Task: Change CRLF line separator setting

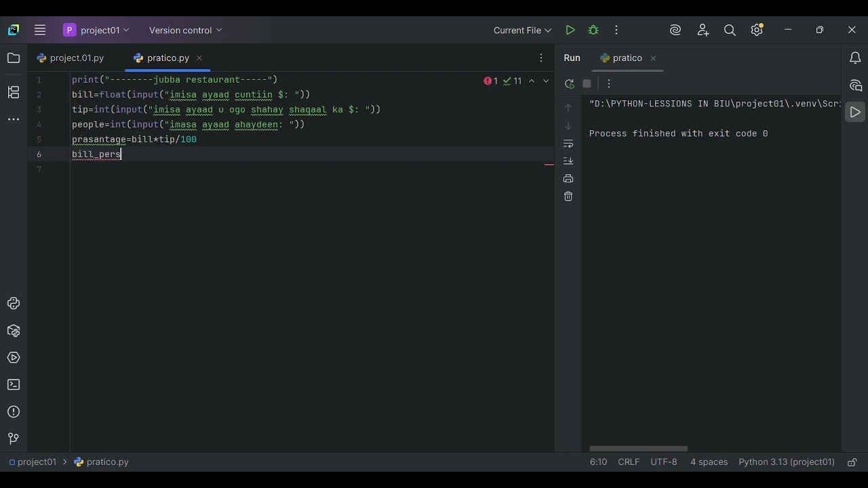Action: pyautogui.click(x=629, y=462)
